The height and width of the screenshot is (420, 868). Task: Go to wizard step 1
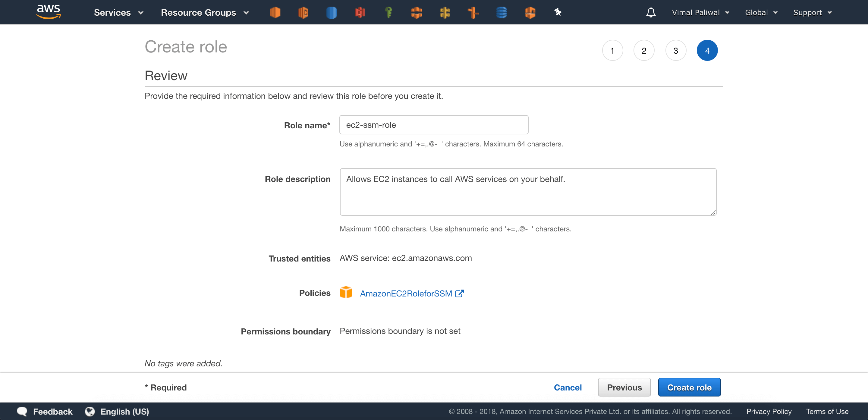612,51
